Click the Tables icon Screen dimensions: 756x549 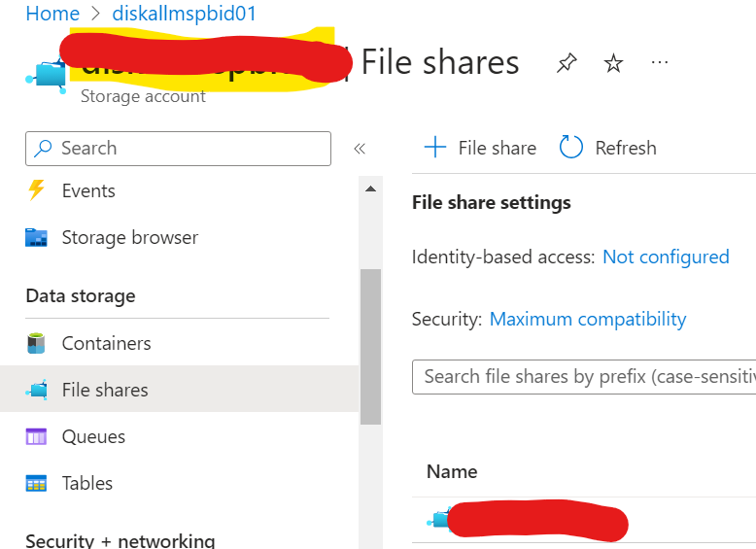[36, 483]
